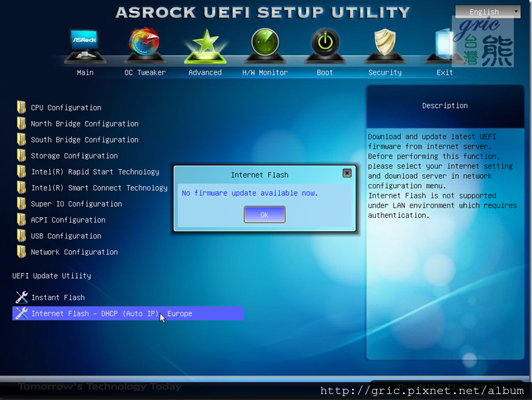Open South Bridge Configuration
The width and height of the screenshot is (532, 400).
tap(85, 140)
